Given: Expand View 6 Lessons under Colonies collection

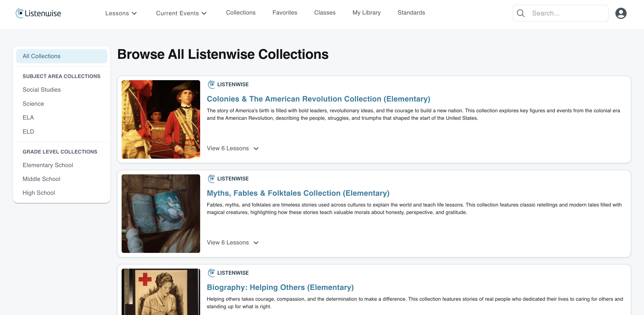Looking at the screenshot, I should 232,148.
